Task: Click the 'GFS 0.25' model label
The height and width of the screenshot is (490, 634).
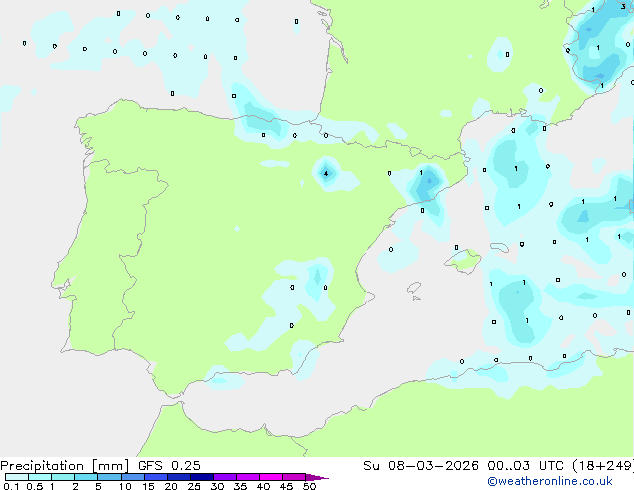Action: 169,466
